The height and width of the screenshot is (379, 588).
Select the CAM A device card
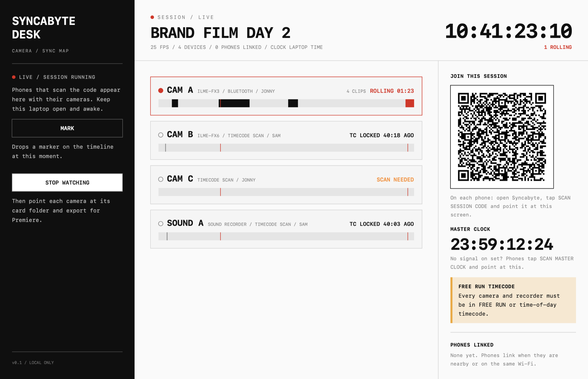pos(286,96)
